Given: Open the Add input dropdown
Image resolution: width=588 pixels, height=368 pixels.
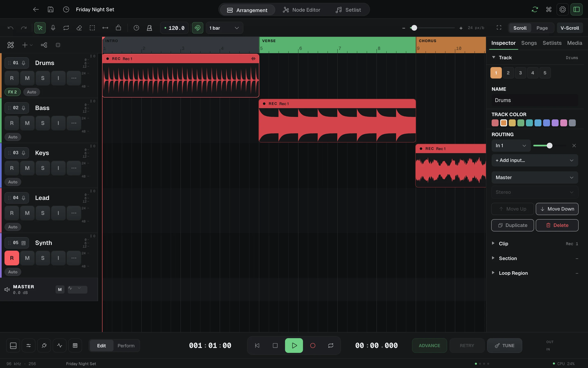Looking at the screenshot, I should (535, 160).
